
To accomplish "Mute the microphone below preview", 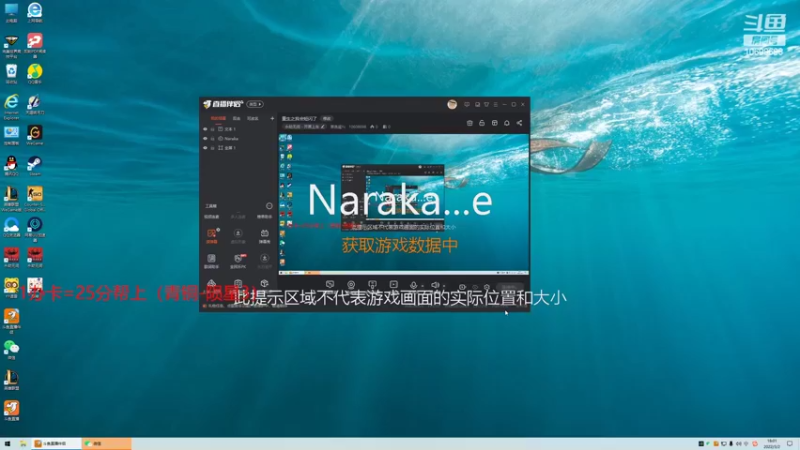I will [x=413, y=285].
